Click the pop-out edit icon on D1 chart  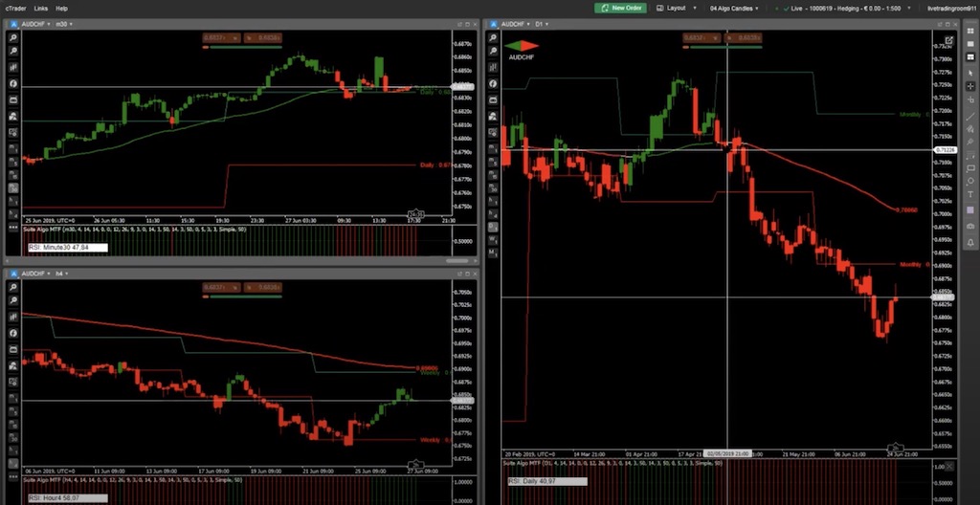click(949, 40)
